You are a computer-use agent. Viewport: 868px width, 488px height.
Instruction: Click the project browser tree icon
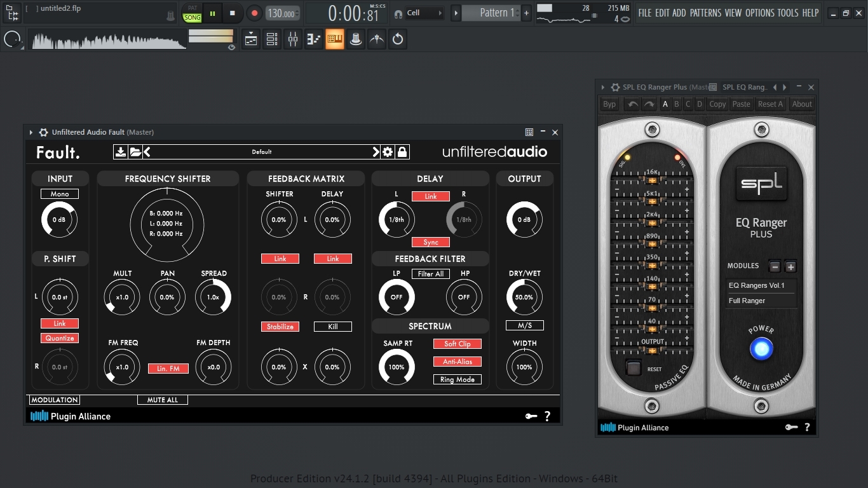11,12
